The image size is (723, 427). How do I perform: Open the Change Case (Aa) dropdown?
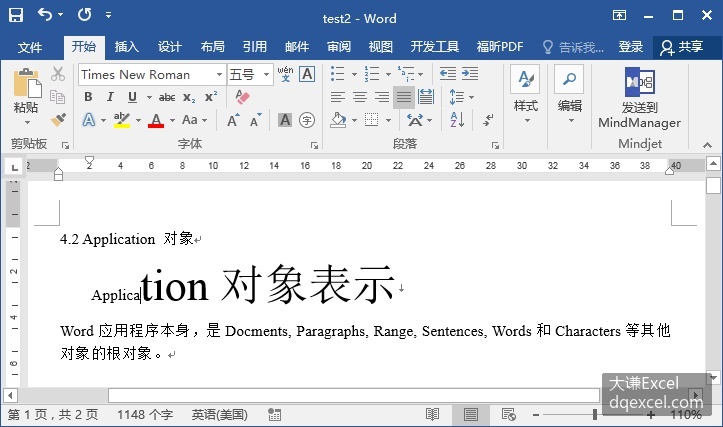click(194, 120)
